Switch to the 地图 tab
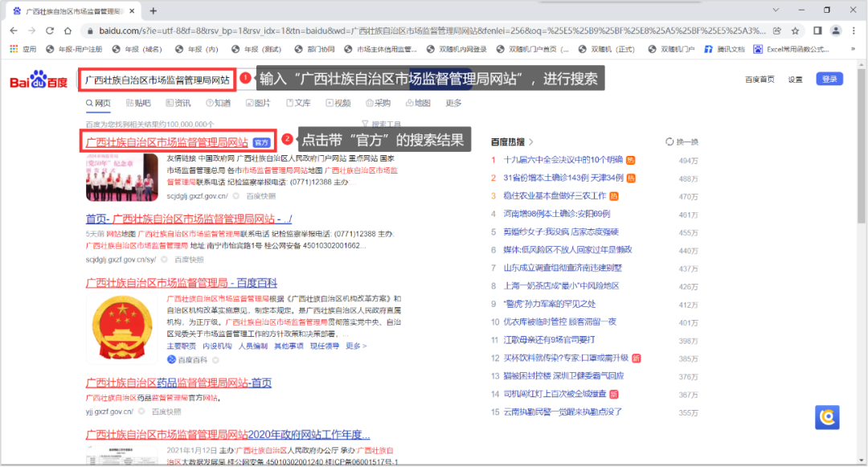Image resolution: width=868 pixels, height=467 pixels. coord(418,103)
